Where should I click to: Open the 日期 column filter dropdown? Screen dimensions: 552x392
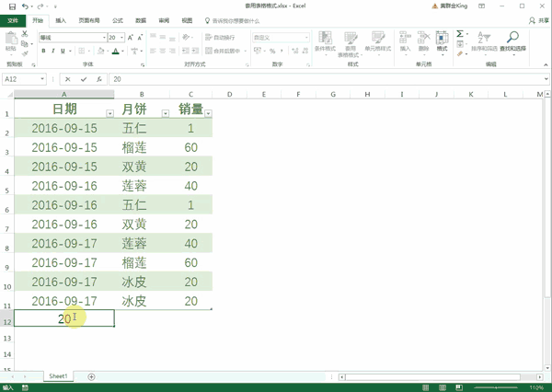(x=109, y=113)
